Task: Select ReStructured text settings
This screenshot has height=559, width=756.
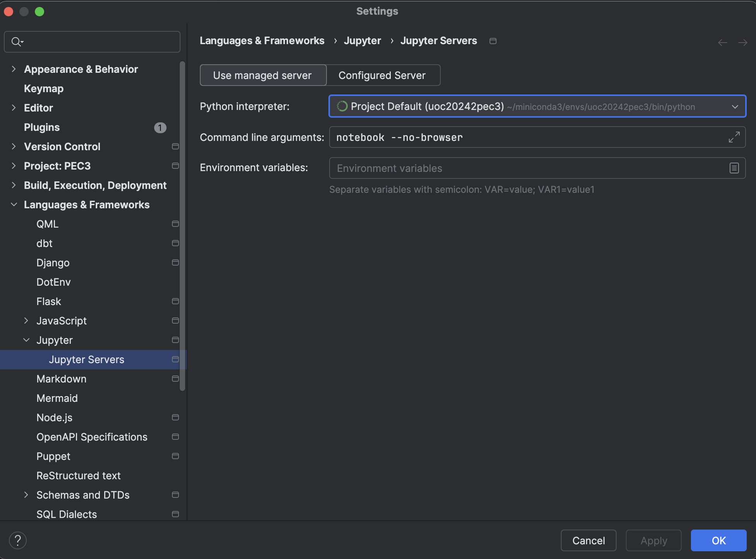Action: point(78,476)
